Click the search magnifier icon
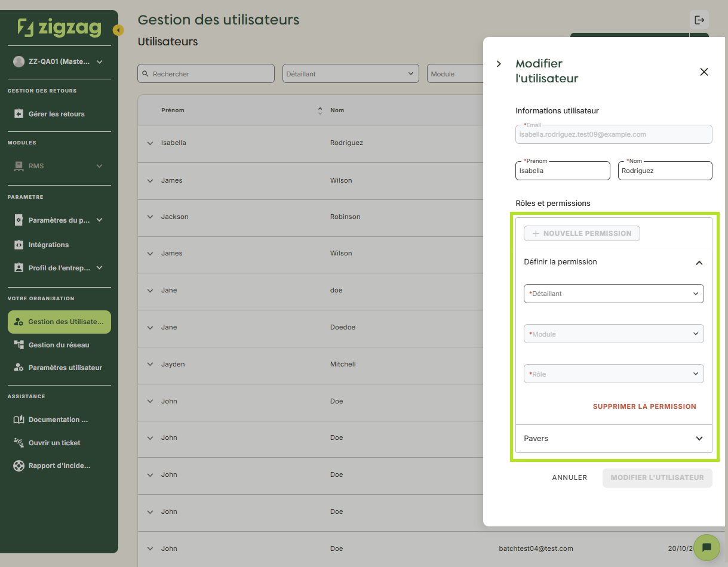This screenshot has width=728, height=567. 145,74
